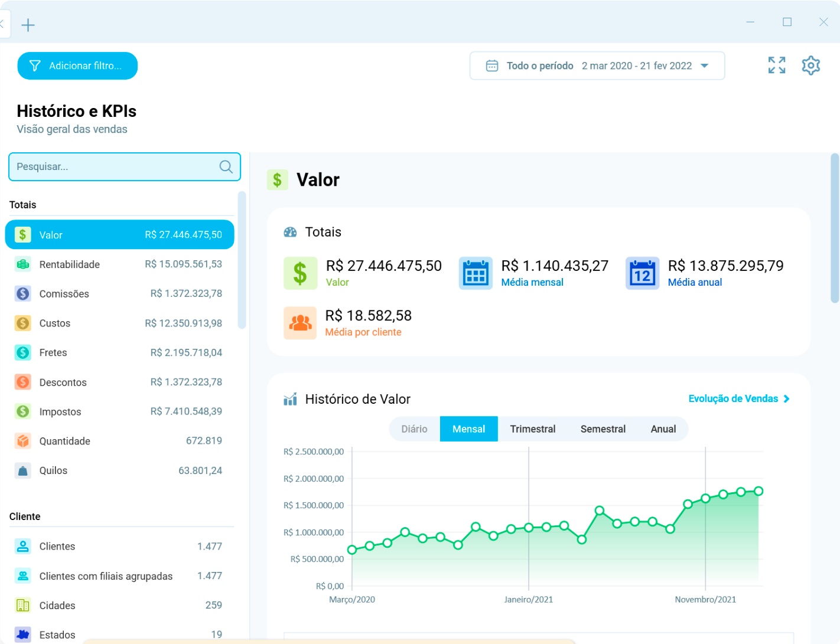This screenshot has height=644, width=840.
Task: Select the Quantidade KPI row
Action: 119,441
